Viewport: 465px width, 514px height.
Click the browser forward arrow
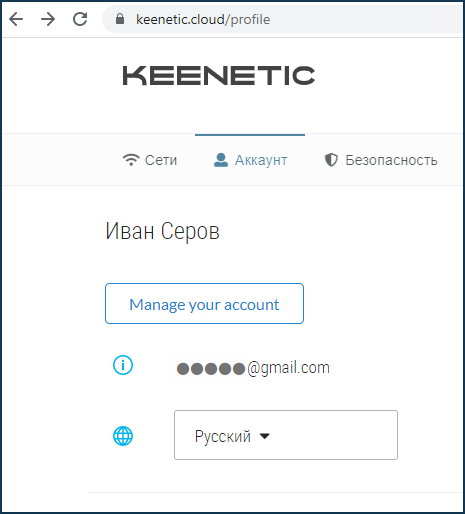48,19
